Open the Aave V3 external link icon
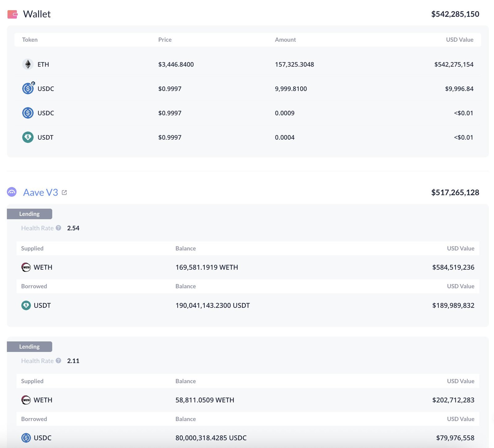The image size is (494, 448). click(64, 192)
